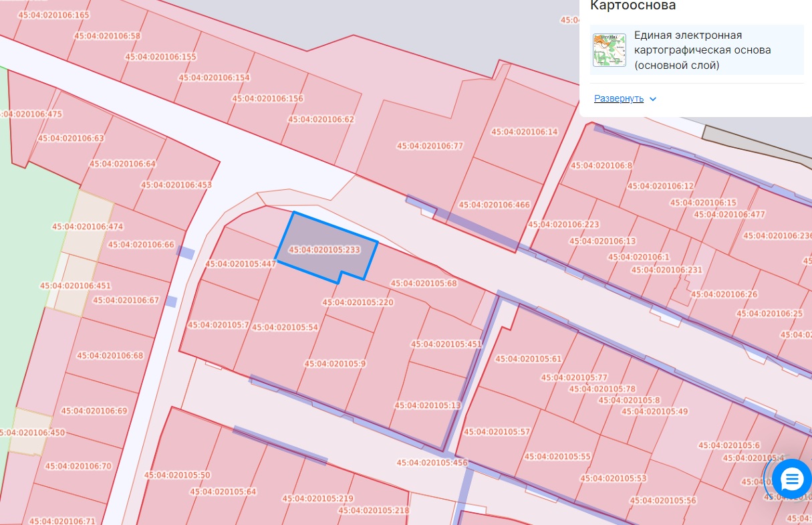812x525 pixels.
Task: Click parcel label 45:04:020105:56
Action: point(663,500)
